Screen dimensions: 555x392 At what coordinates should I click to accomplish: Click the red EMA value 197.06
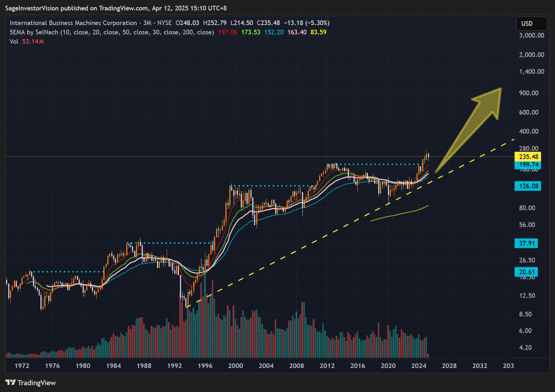(x=228, y=32)
